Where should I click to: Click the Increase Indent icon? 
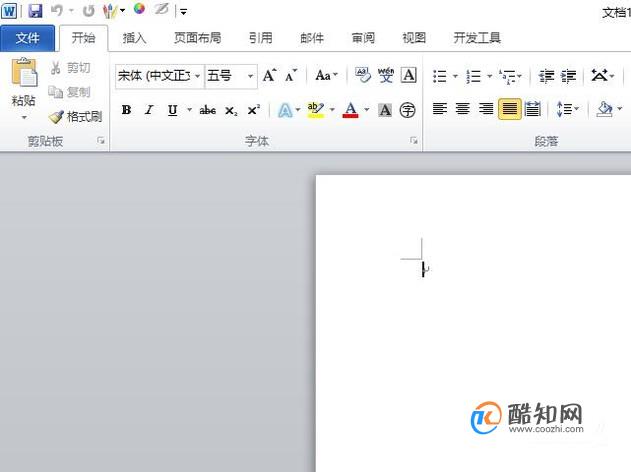[x=569, y=76]
